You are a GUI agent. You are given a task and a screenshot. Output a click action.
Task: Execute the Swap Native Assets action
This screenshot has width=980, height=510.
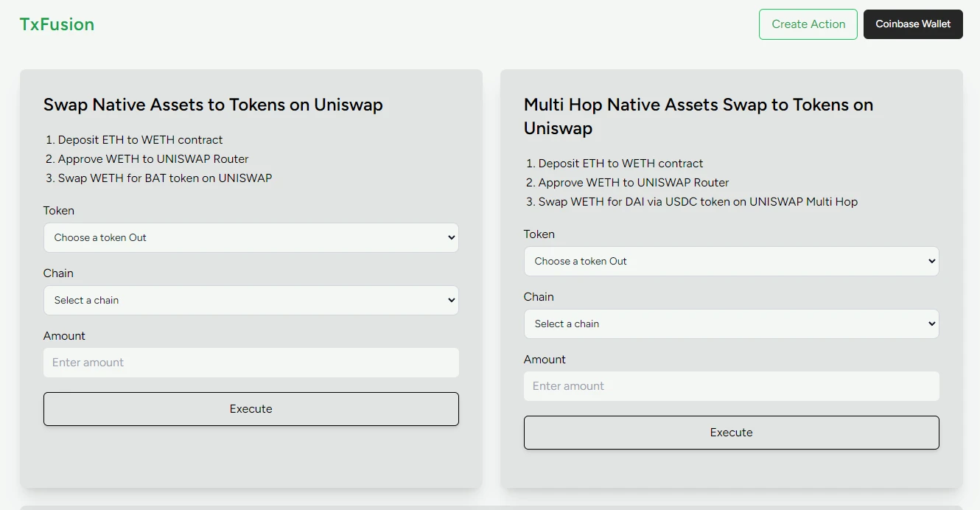point(251,409)
